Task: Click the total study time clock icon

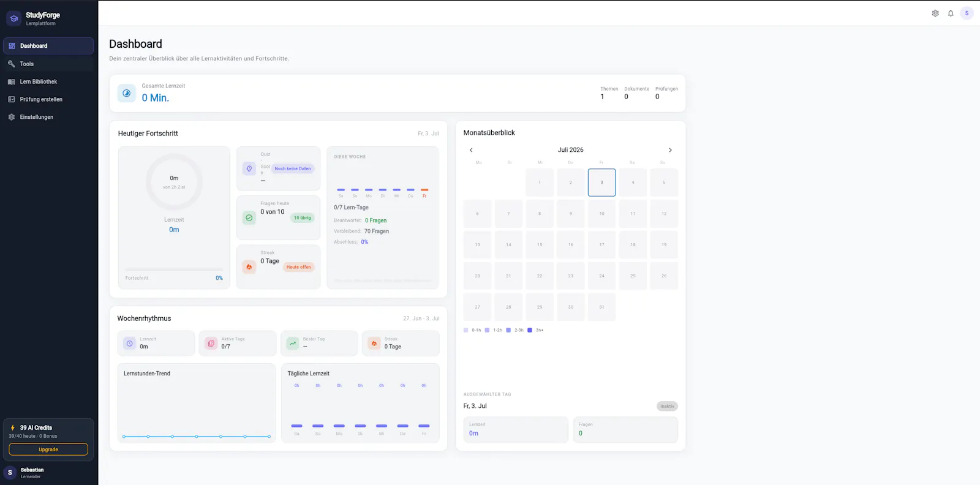Action: (x=127, y=93)
